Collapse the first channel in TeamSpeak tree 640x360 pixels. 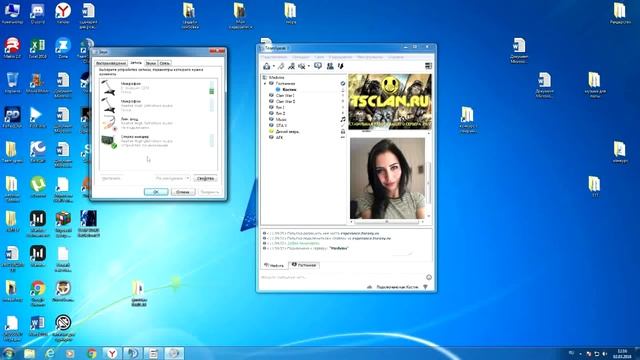pos(265,83)
